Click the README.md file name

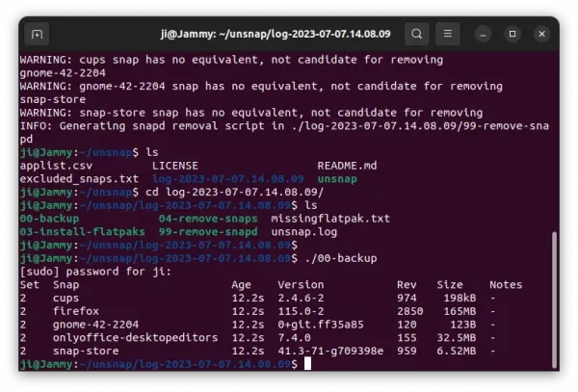[347, 166]
